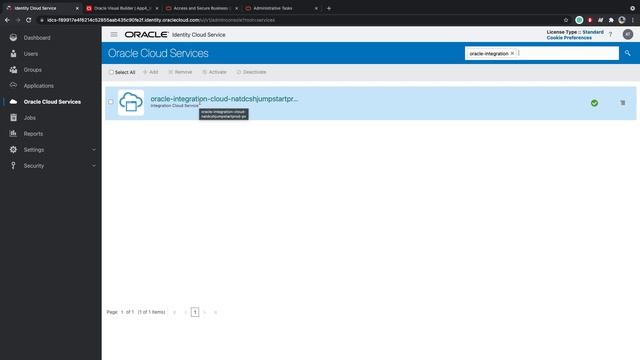The height and width of the screenshot is (360, 640).
Task: Switch to Access and Secure Business tab
Action: coord(202,8)
